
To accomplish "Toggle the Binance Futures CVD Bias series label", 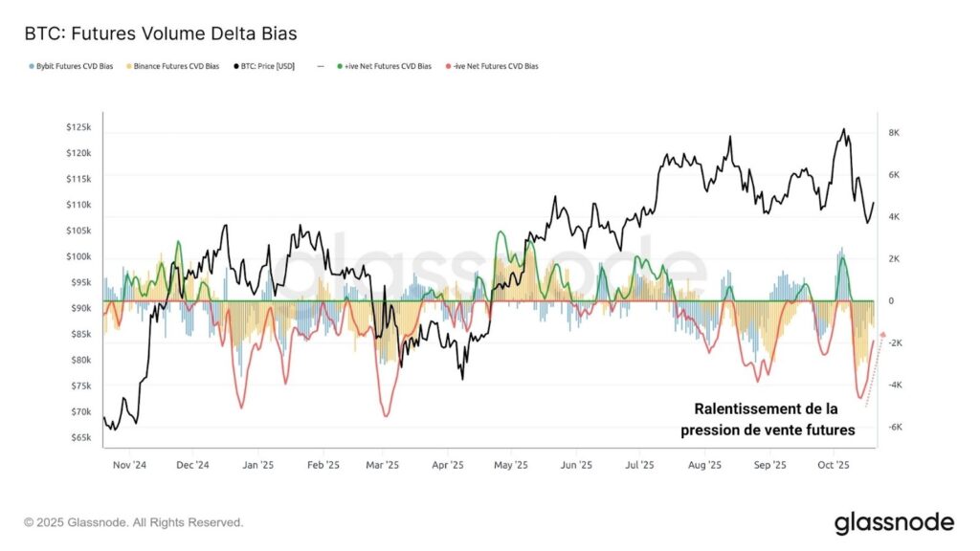I will (x=180, y=67).
